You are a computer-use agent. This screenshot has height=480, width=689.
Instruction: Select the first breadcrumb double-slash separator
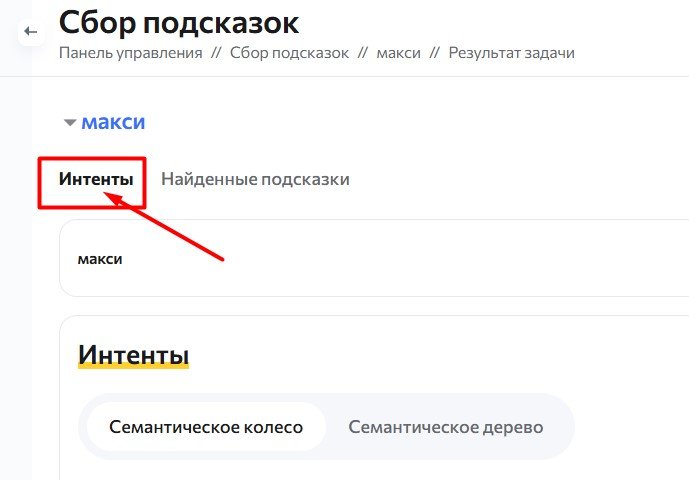click(x=216, y=53)
